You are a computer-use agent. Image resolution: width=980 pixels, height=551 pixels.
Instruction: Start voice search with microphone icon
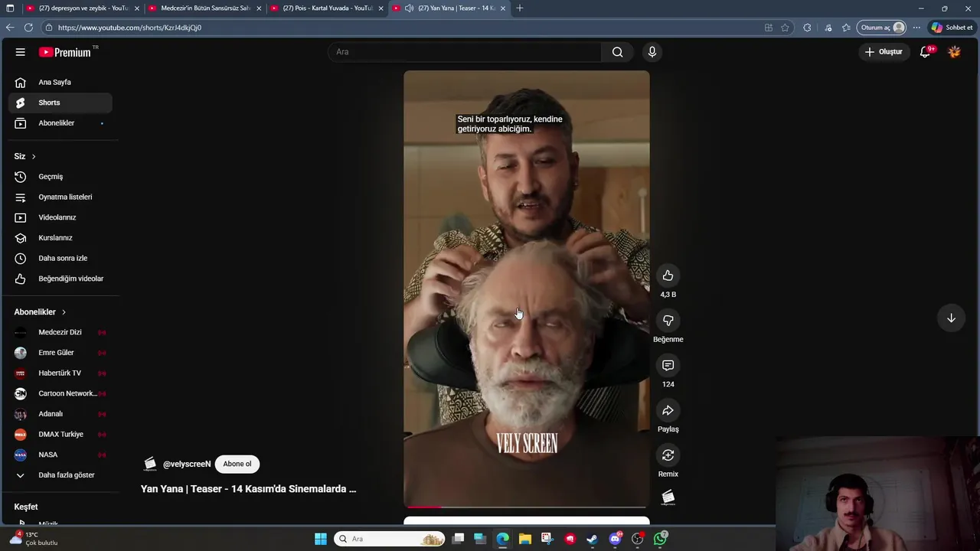point(652,52)
